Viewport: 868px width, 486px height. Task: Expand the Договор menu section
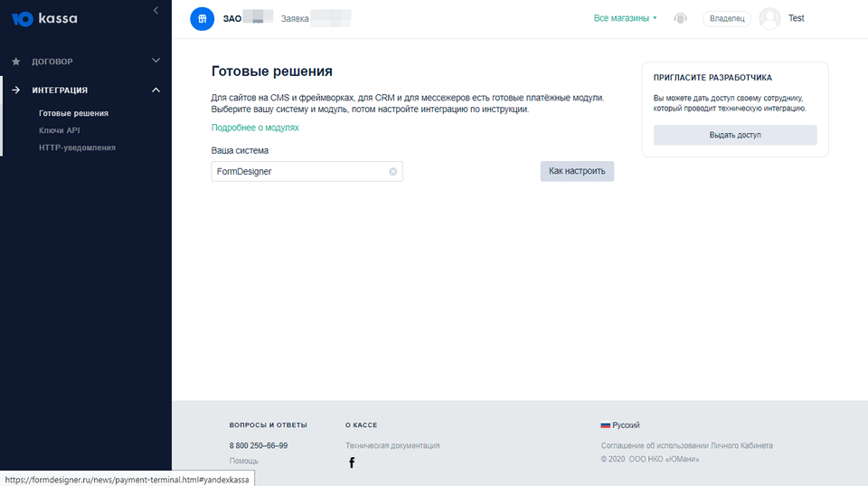coord(156,61)
